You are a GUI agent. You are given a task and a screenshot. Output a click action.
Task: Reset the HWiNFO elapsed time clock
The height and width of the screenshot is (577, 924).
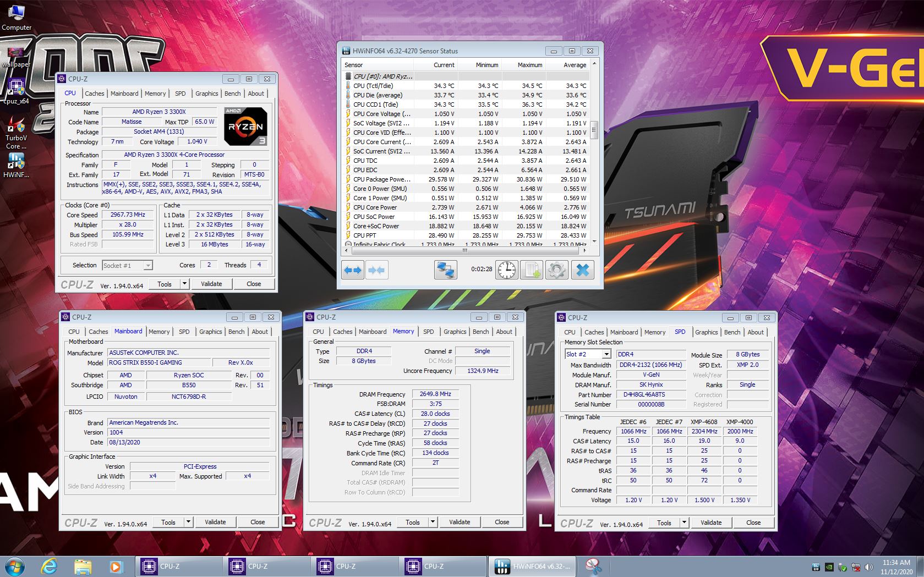(507, 270)
